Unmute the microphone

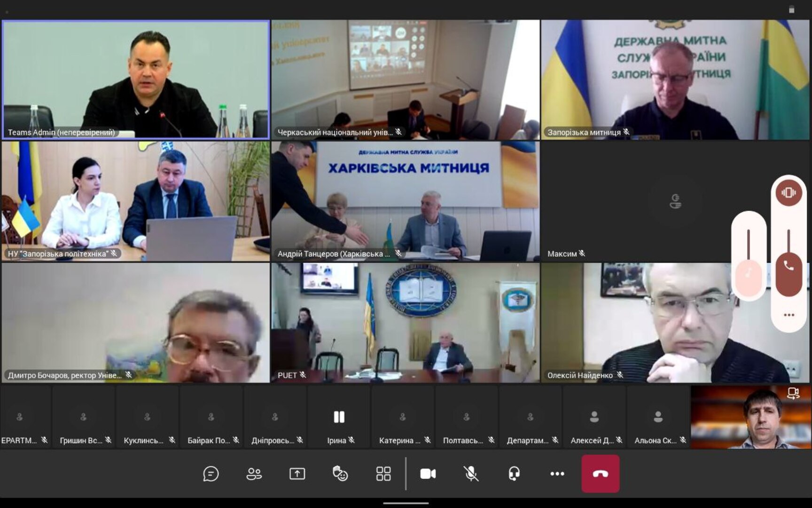pos(471,474)
